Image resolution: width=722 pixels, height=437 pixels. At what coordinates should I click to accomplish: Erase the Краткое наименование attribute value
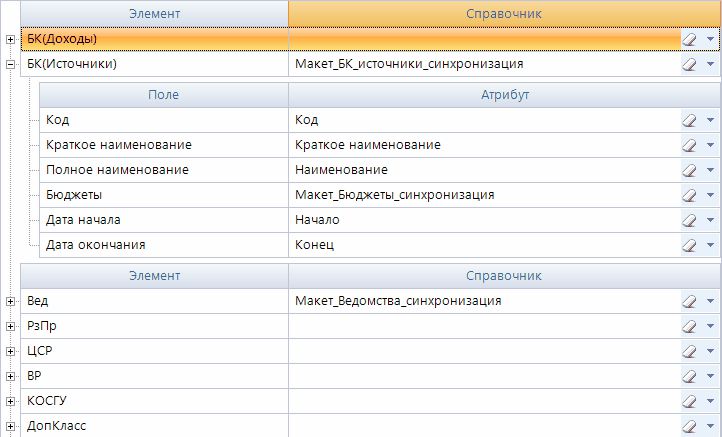click(689, 145)
